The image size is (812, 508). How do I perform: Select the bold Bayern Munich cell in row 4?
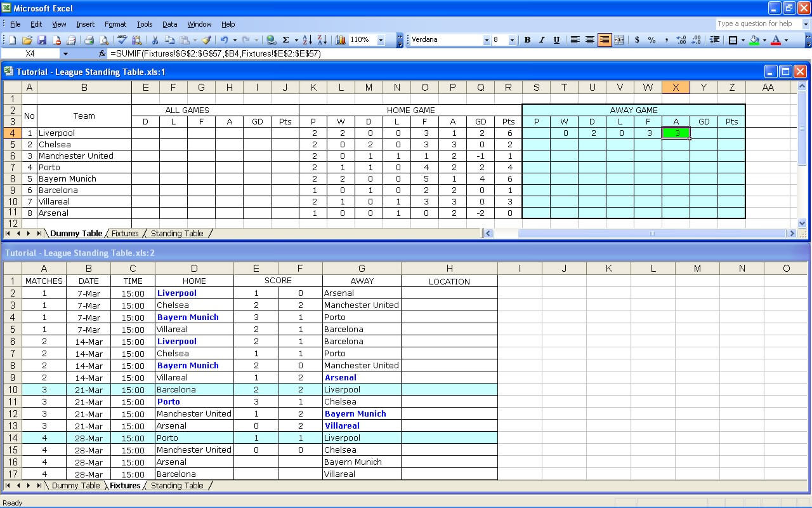(x=194, y=317)
